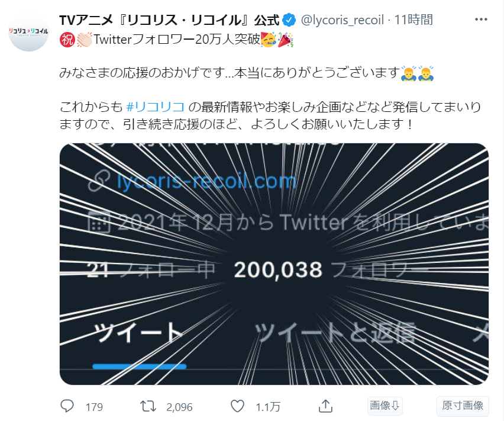Click the 11時間 timestamp

(413, 20)
